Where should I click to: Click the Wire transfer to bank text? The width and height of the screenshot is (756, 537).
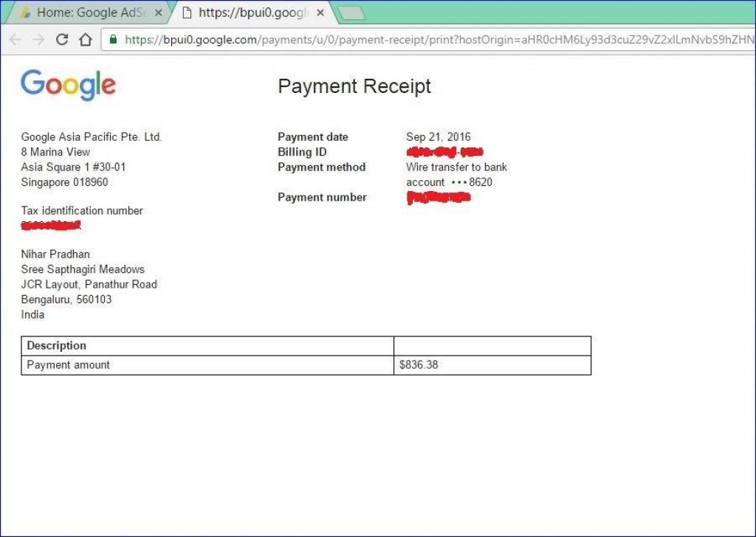[x=456, y=167]
